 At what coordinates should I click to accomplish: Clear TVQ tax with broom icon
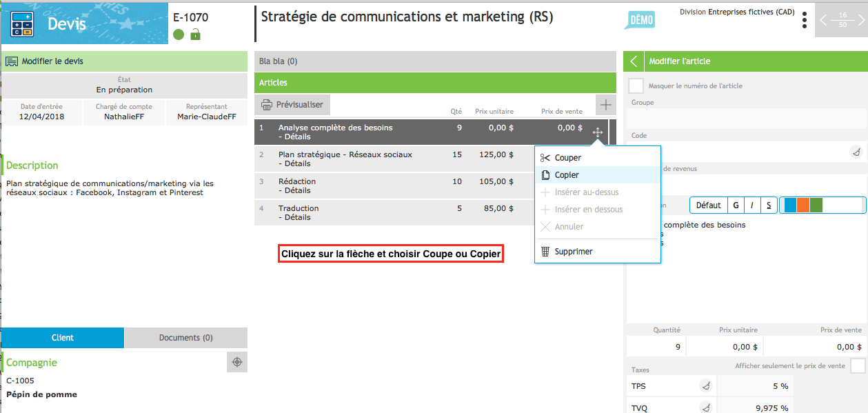[706, 407]
